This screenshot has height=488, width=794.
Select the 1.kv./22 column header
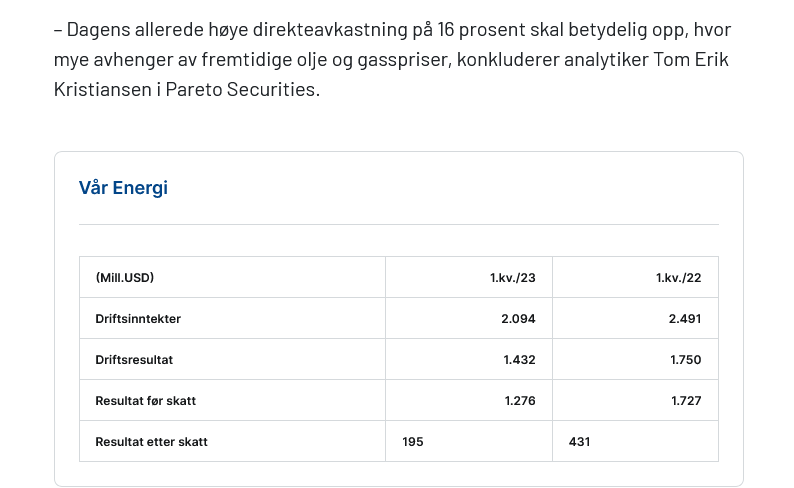pyautogui.click(x=678, y=278)
